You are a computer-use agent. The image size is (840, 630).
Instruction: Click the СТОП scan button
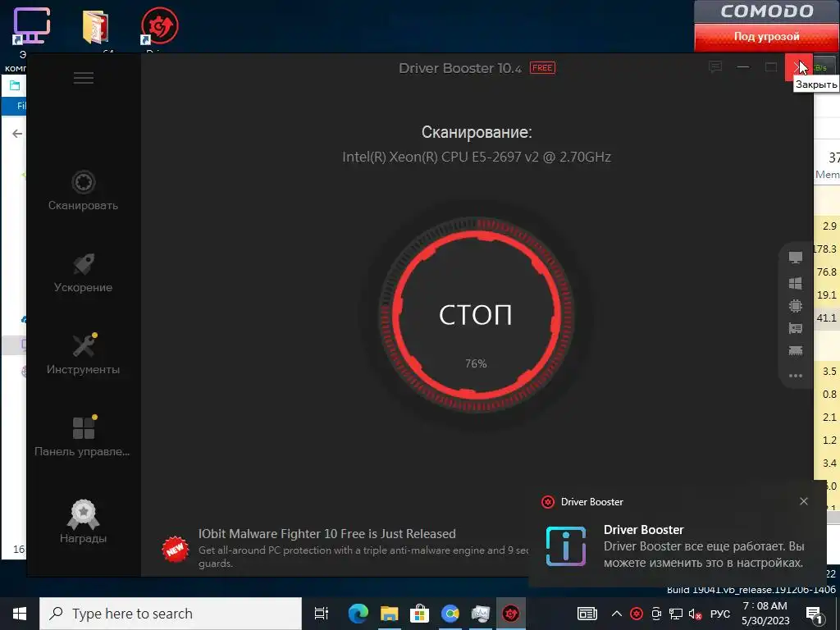click(476, 314)
